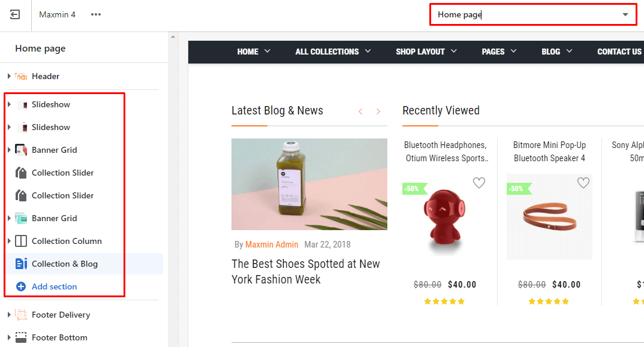The width and height of the screenshot is (644, 347).
Task: Open the ALL COLLECTIONS nav menu
Action: (x=333, y=52)
